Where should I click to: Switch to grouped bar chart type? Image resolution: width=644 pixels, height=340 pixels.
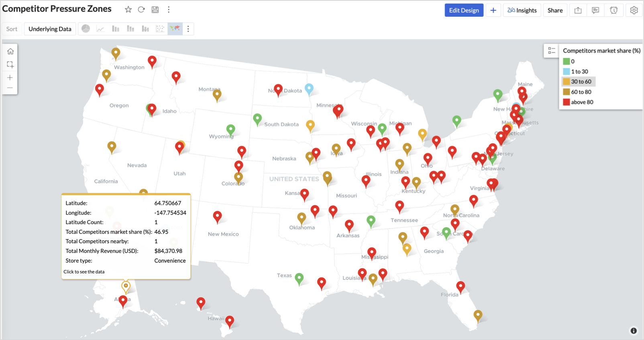tap(145, 29)
